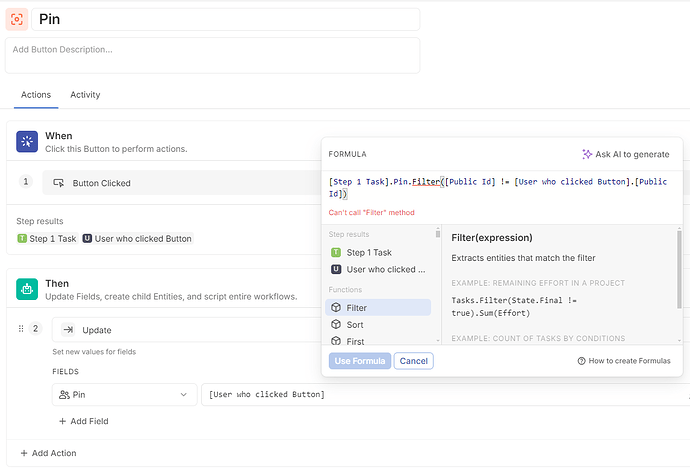Click the Ask AI to generate sparkle button
The height and width of the screenshot is (475, 690).
pyautogui.click(x=626, y=154)
